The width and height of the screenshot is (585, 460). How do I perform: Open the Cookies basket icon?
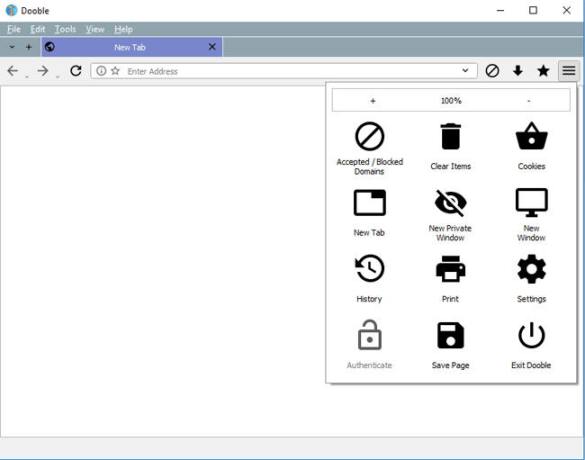[x=531, y=136]
